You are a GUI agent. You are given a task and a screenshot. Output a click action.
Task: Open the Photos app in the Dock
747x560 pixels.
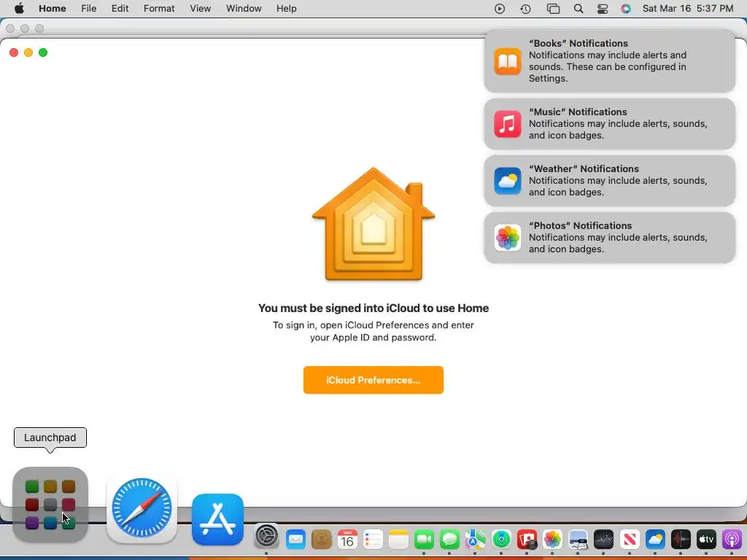553,540
